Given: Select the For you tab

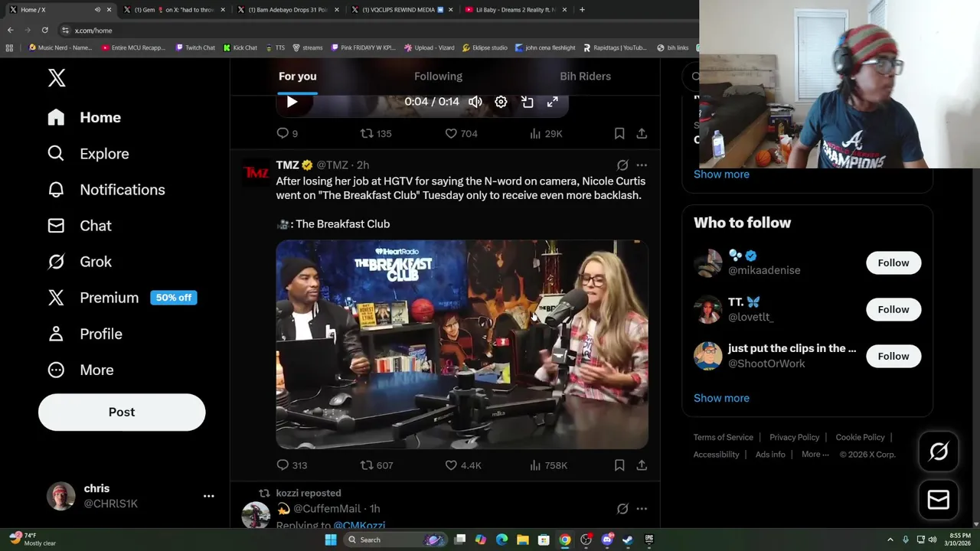Looking at the screenshot, I should pyautogui.click(x=297, y=77).
